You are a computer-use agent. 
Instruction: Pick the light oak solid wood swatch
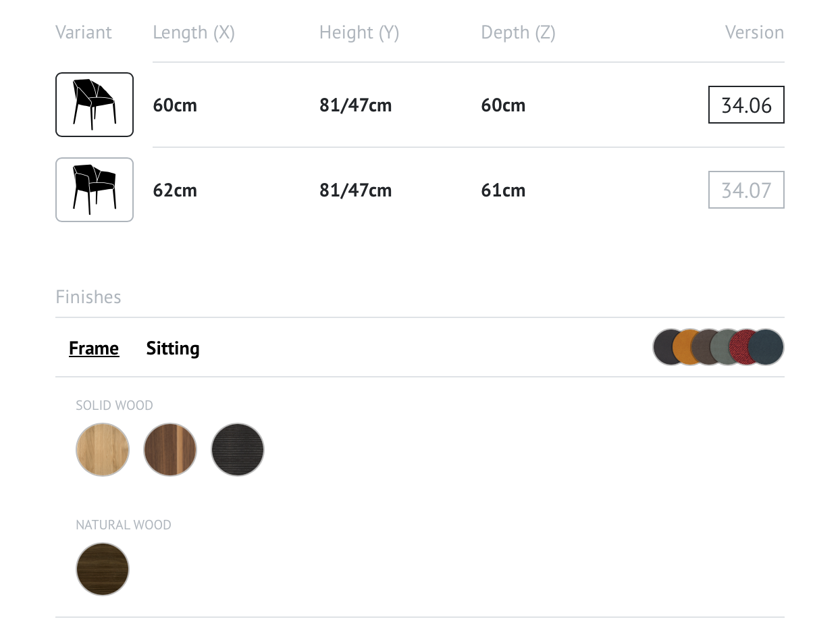pyautogui.click(x=103, y=450)
